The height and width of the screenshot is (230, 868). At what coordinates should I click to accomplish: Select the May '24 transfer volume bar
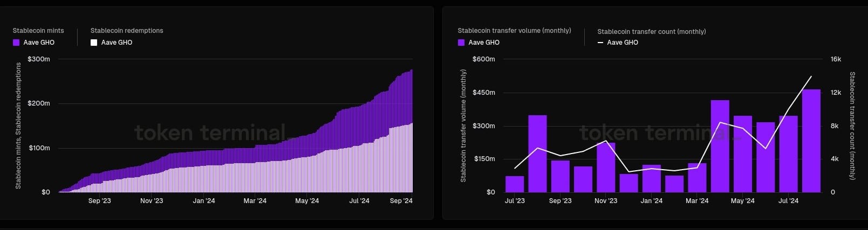pos(742,154)
